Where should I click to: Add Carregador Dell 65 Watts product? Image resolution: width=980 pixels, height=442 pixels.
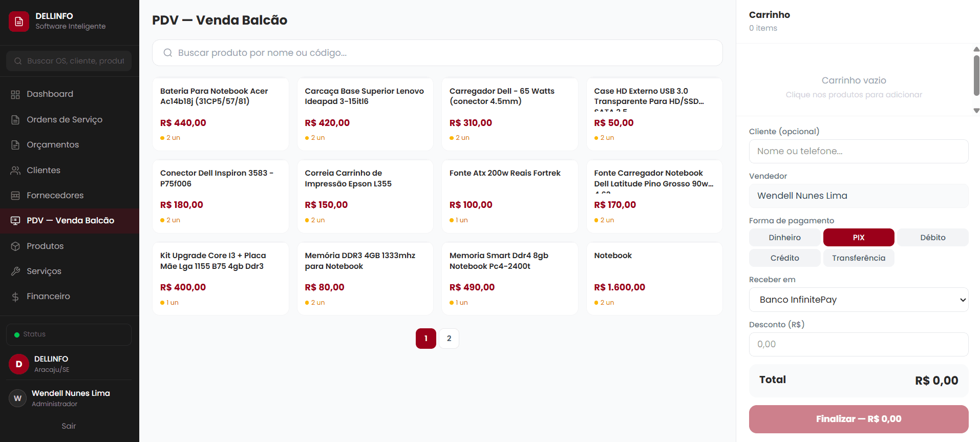[x=510, y=114]
